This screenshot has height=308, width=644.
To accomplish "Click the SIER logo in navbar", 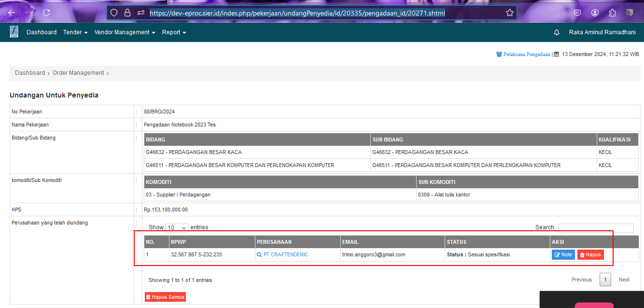I will (x=14, y=32).
